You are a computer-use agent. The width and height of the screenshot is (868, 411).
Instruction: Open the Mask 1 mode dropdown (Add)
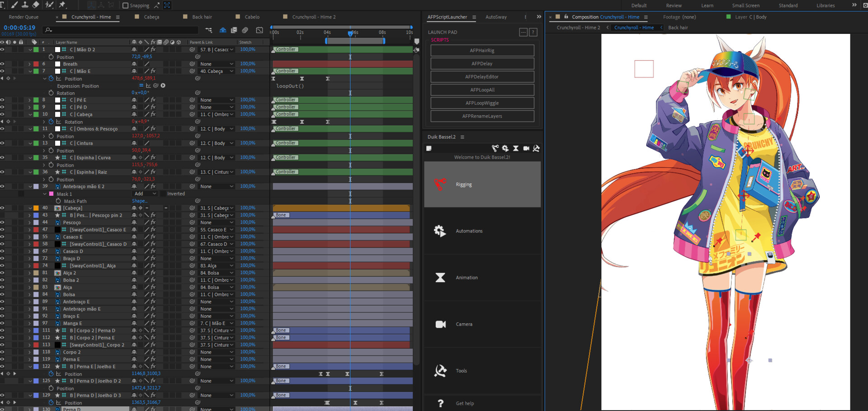coord(145,194)
